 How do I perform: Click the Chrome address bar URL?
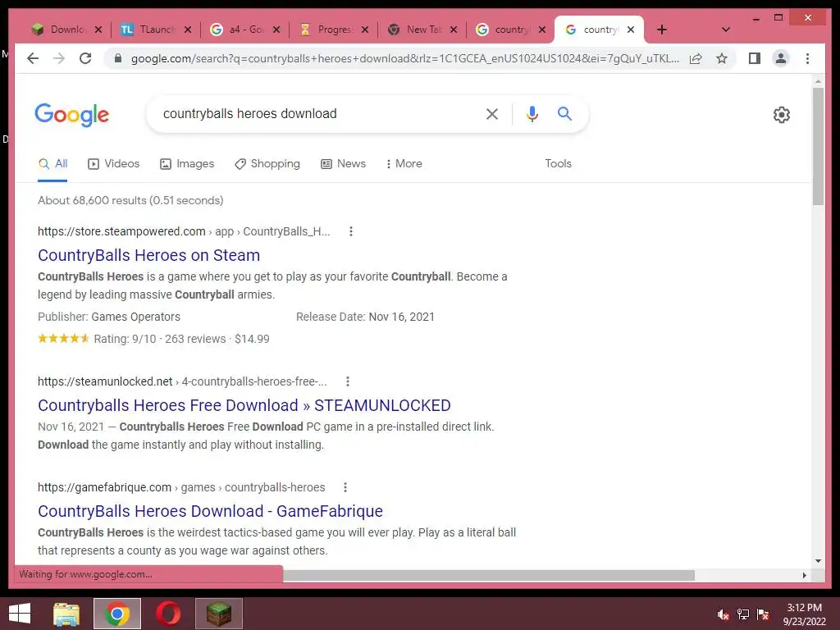click(405, 58)
